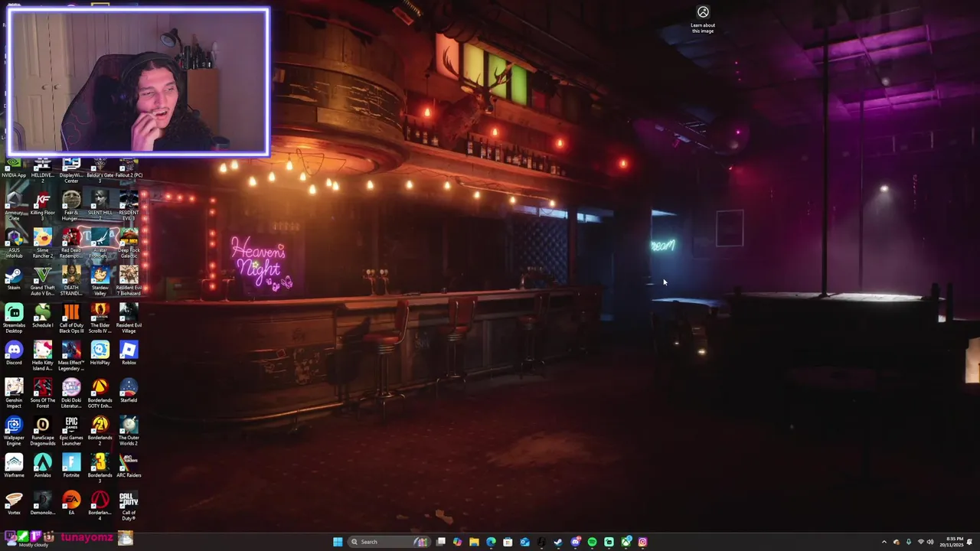Select the Stardew Valley chicken icon
980x551 pixels.
100,281
